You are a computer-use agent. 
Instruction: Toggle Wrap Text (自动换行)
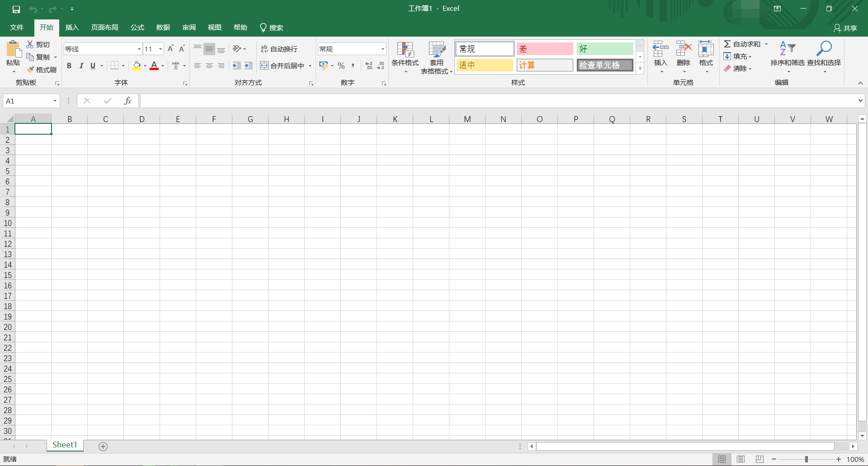(279, 49)
